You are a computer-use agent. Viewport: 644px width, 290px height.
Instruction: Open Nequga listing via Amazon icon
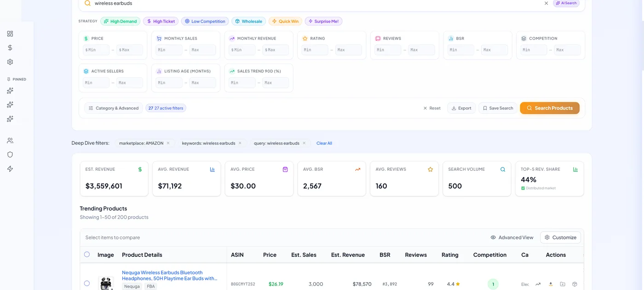coord(551,284)
